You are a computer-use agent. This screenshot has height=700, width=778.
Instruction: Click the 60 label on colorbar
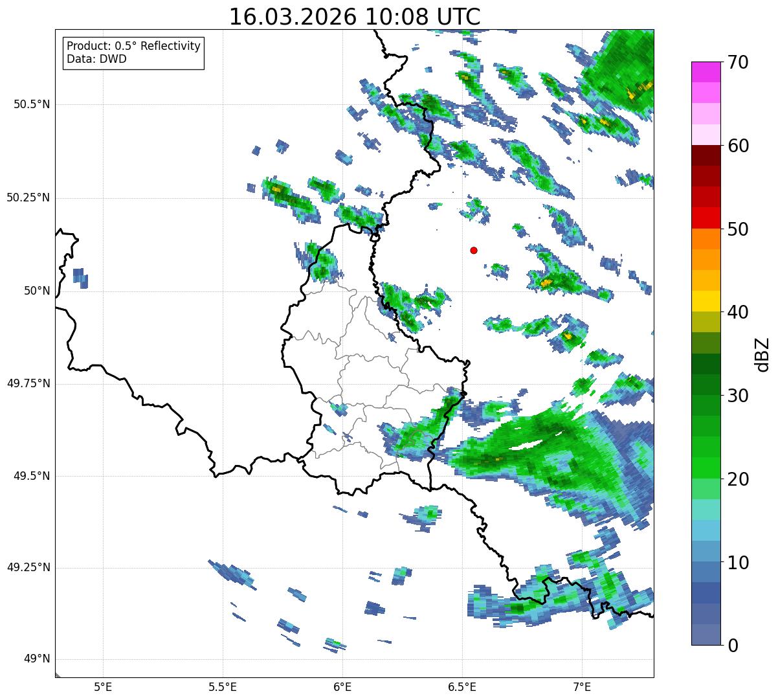pos(739,146)
